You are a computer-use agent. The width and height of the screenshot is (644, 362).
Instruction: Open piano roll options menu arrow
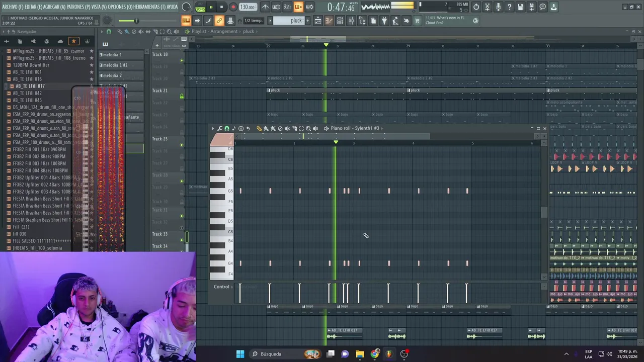click(x=213, y=128)
